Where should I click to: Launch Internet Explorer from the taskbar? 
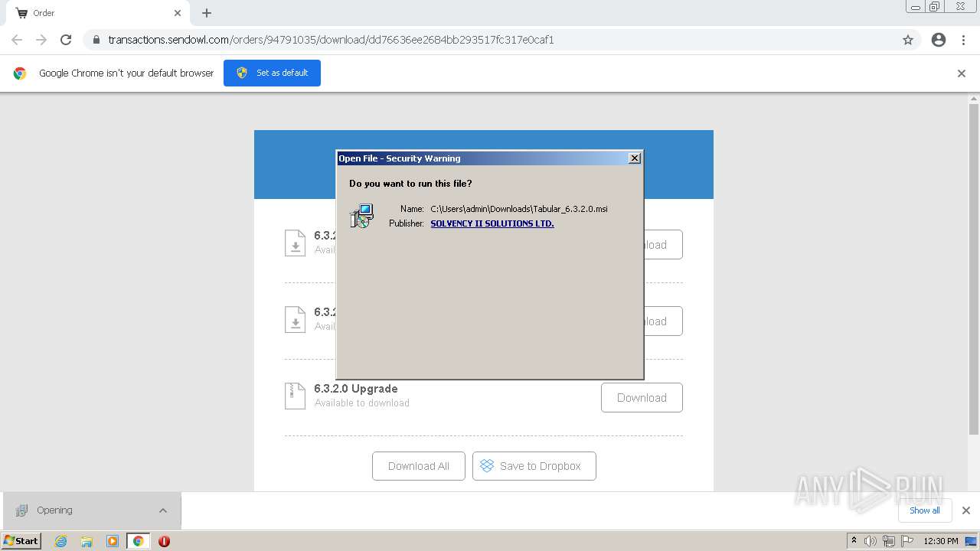[x=60, y=541]
